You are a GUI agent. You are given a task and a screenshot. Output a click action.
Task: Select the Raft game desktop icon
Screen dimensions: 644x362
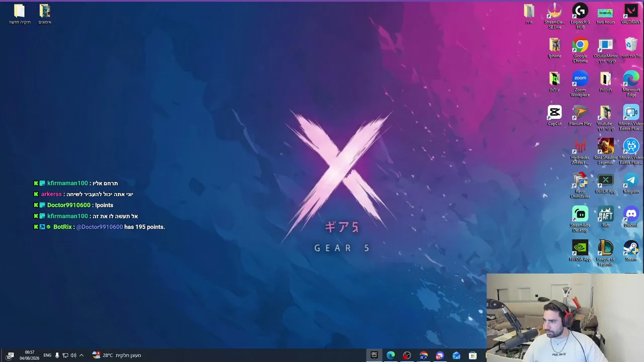click(x=605, y=217)
